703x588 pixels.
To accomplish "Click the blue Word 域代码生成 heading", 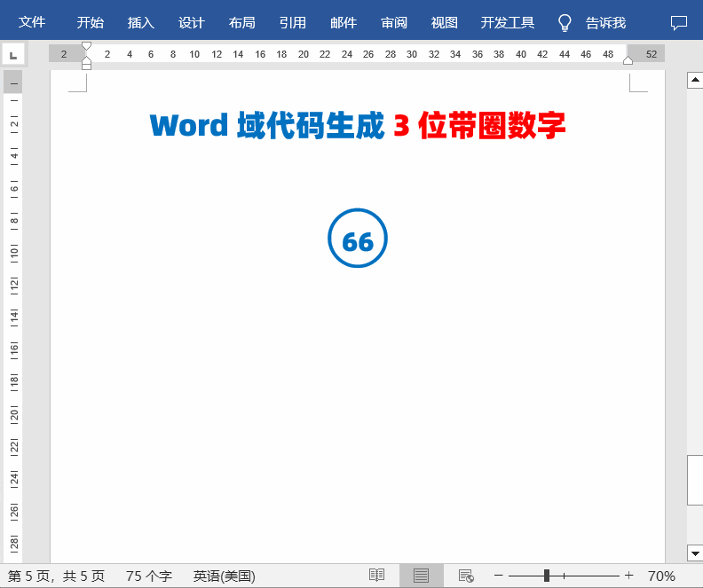I will (x=267, y=125).
